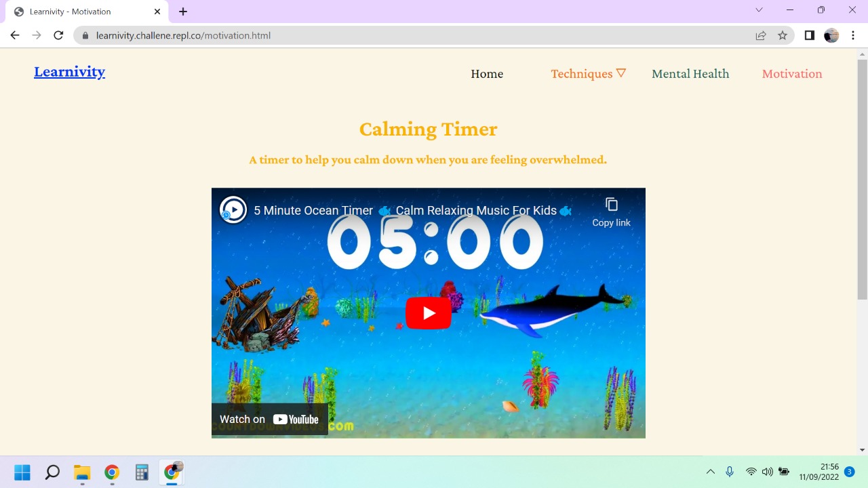Select the Learnivity - Motivation tab
Image resolution: width=868 pixels, height=488 pixels.
click(87, 12)
